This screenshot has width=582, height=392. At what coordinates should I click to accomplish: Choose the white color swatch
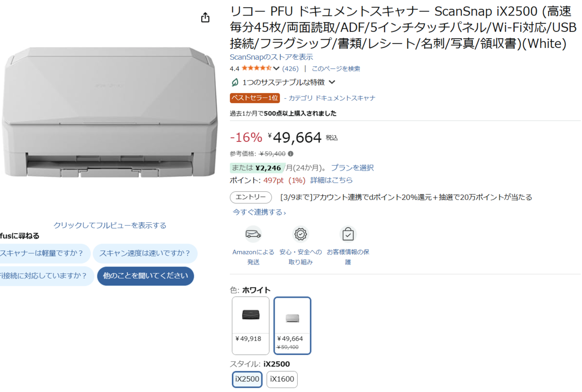click(292, 325)
